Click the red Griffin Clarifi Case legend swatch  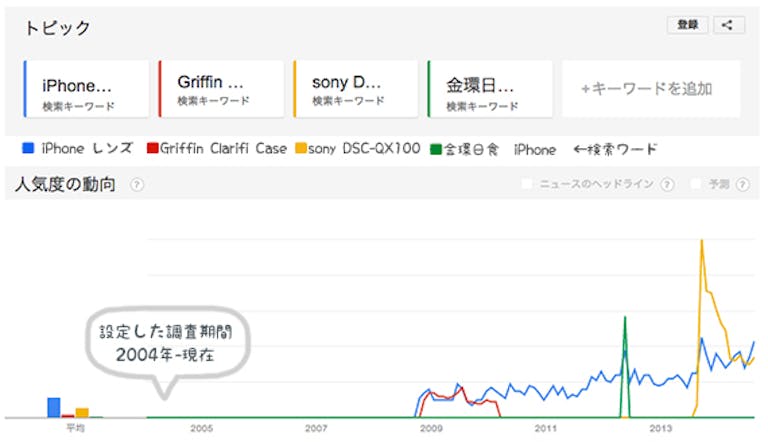coord(152,149)
